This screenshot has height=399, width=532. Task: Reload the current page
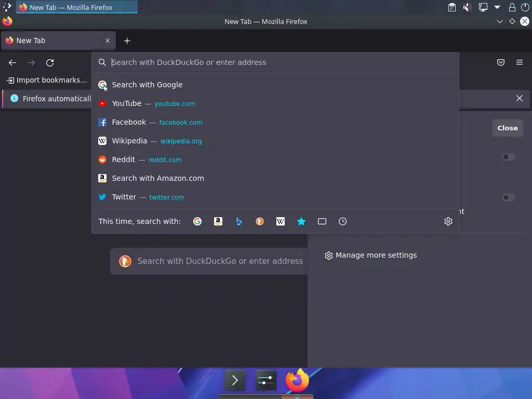[x=50, y=63]
